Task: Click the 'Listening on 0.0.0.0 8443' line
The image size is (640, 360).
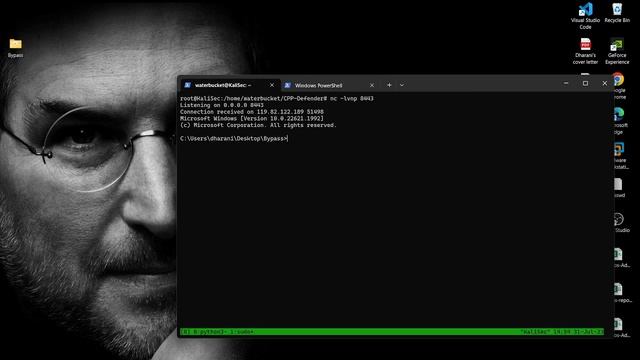Action: (x=222, y=105)
